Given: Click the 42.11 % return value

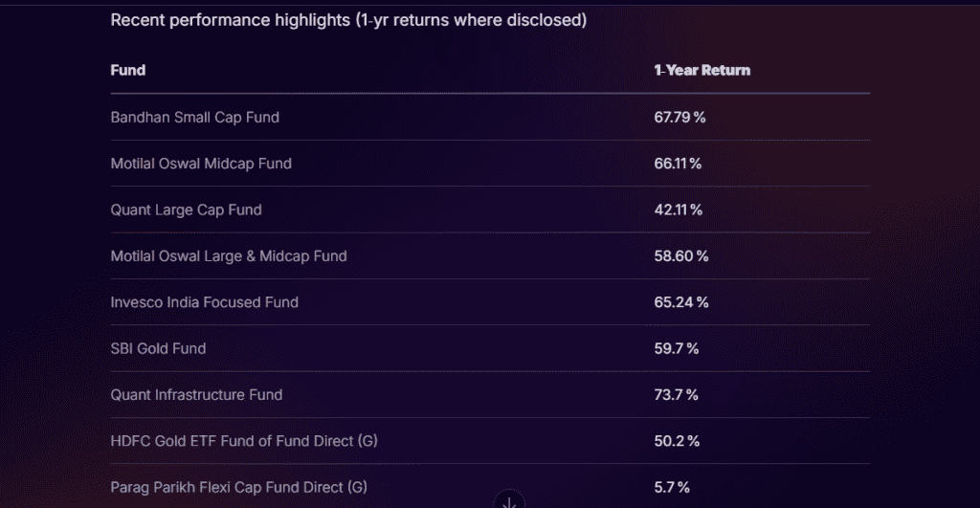Looking at the screenshot, I should (x=678, y=210).
